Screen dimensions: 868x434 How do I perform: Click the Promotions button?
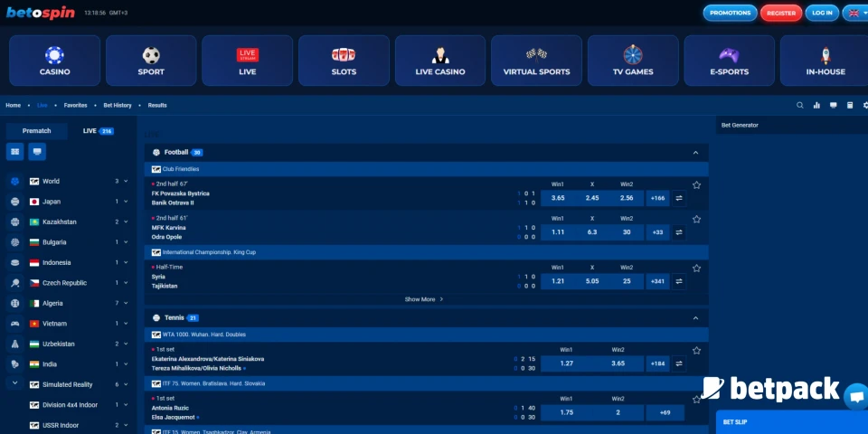click(731, 13)
